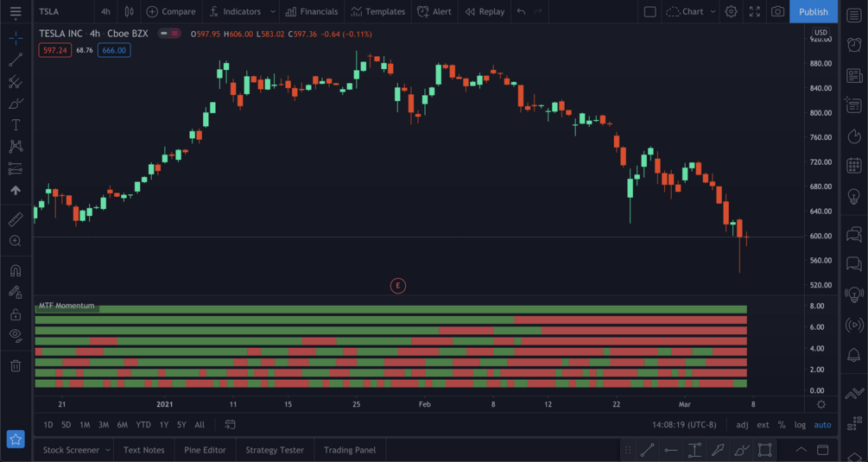The image size is (868, 462).
Task: Open the news panel
Action: [854, 75]
